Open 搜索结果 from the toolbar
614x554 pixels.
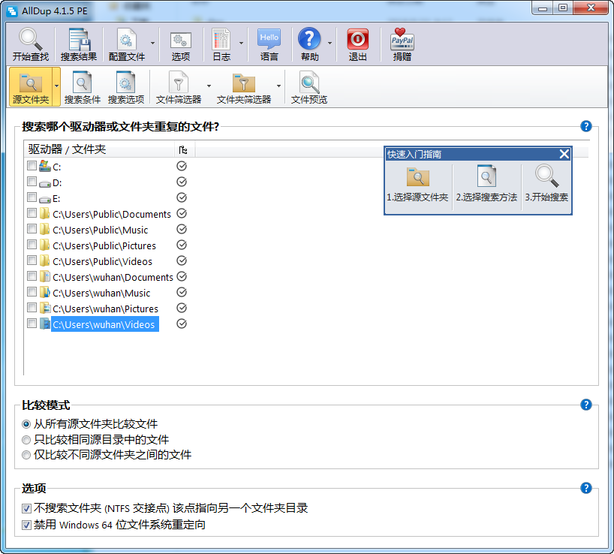click(79, 45)
